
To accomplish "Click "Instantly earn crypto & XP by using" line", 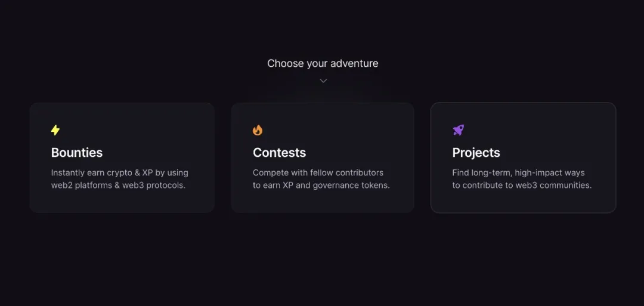I will pyautogui.click(x=119, y=172).
